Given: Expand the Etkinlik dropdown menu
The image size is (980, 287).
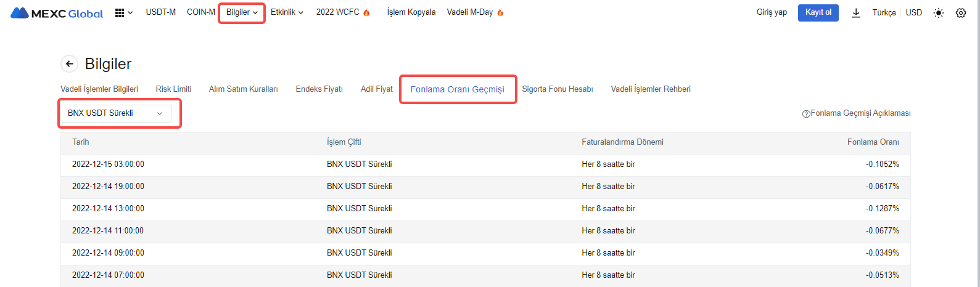Looking at the screenshot, I should 287,12.
